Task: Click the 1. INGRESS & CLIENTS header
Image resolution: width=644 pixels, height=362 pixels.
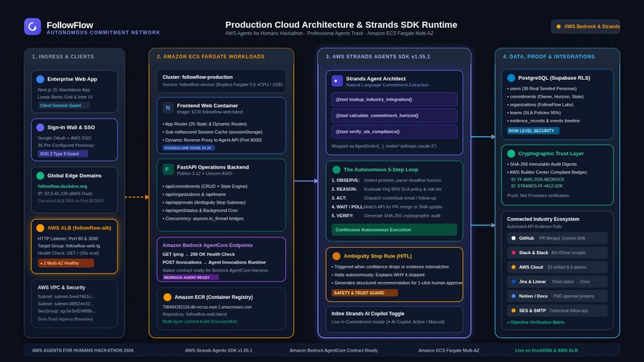Action: (x=63, y=57)
